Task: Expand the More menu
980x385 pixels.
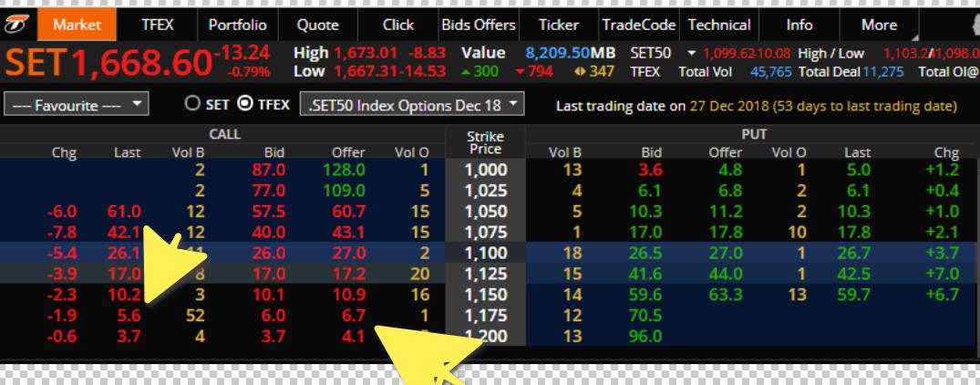Action: [x=879, y=25]
